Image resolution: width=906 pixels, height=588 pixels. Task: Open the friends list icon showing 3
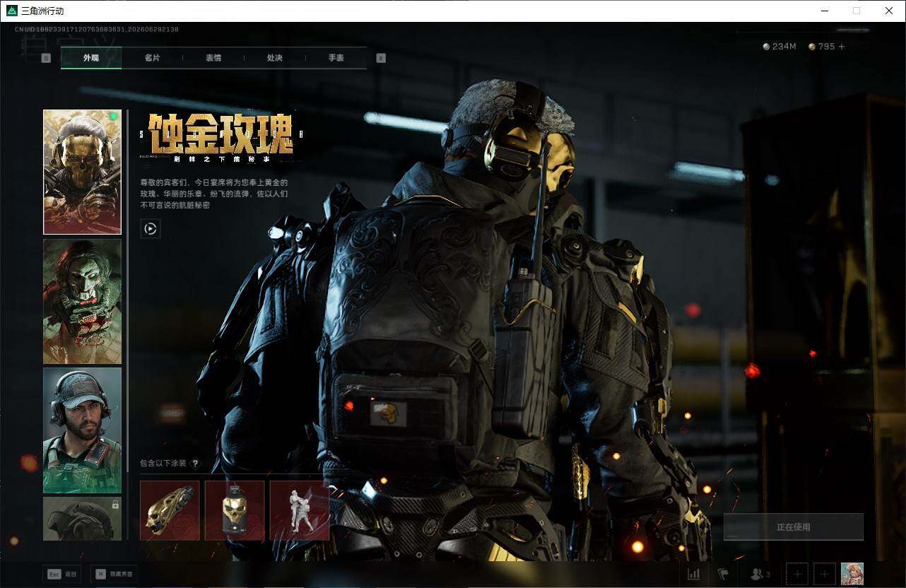760,574
